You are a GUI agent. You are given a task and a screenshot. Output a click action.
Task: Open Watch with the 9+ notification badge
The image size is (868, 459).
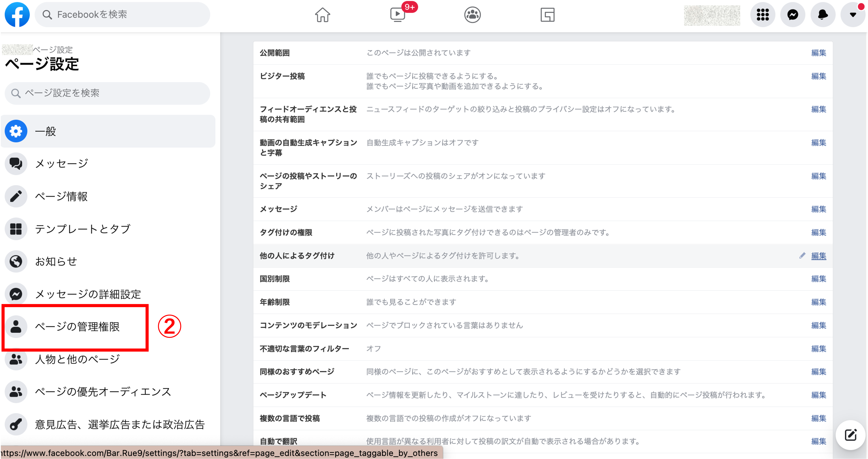coord(398,15)
